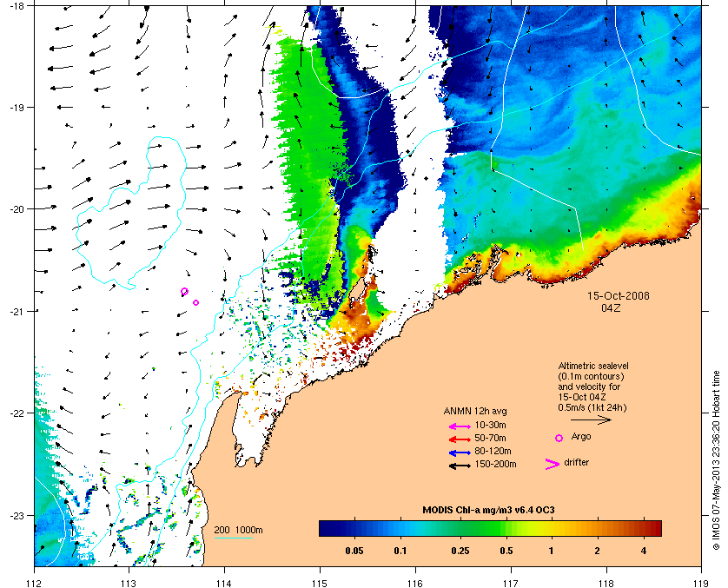Image resolution: width=728 pixels, height=588 pixels.
Task: Click the magenta 10-30m legend arrow
Action: [x=460, y=426]
